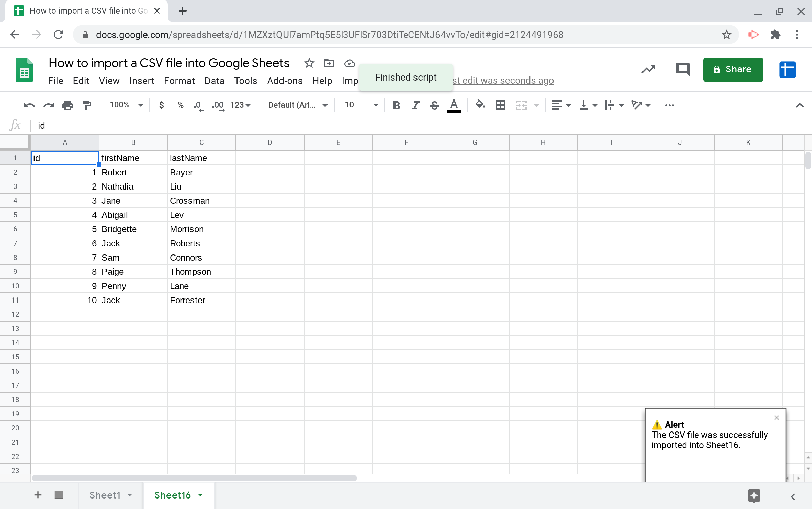Open the zoom 100% dropdown
This screenshot has width=812, height=509.
(x=127, y=105)
